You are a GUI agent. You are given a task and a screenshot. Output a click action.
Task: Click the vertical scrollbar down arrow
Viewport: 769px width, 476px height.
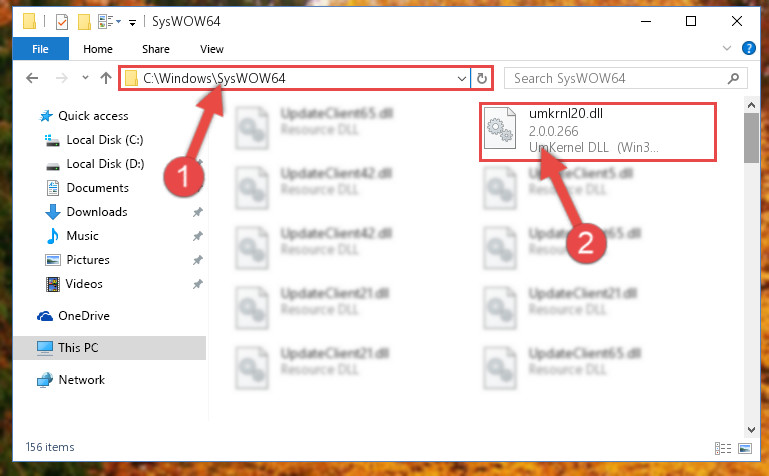[751, 430]
